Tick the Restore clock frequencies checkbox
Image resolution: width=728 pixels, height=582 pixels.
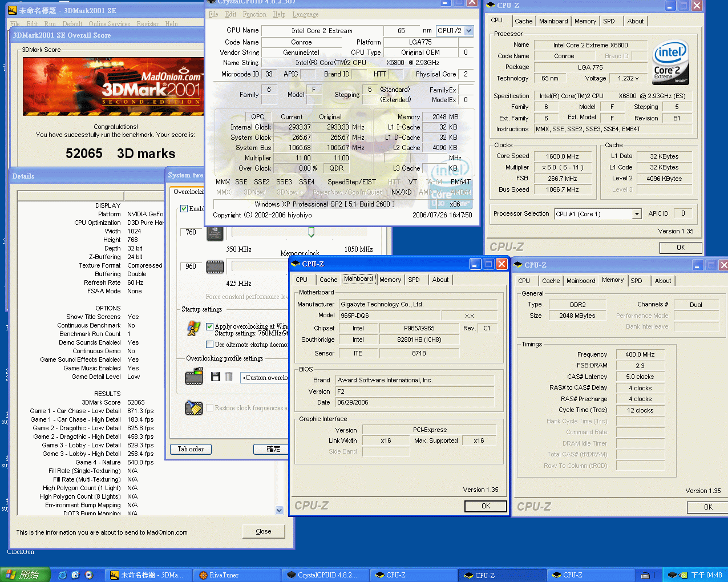(209, 408)
